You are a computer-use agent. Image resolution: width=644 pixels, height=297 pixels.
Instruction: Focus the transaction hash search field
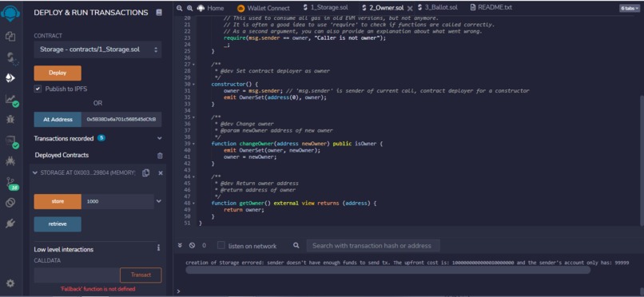[373, 246]
